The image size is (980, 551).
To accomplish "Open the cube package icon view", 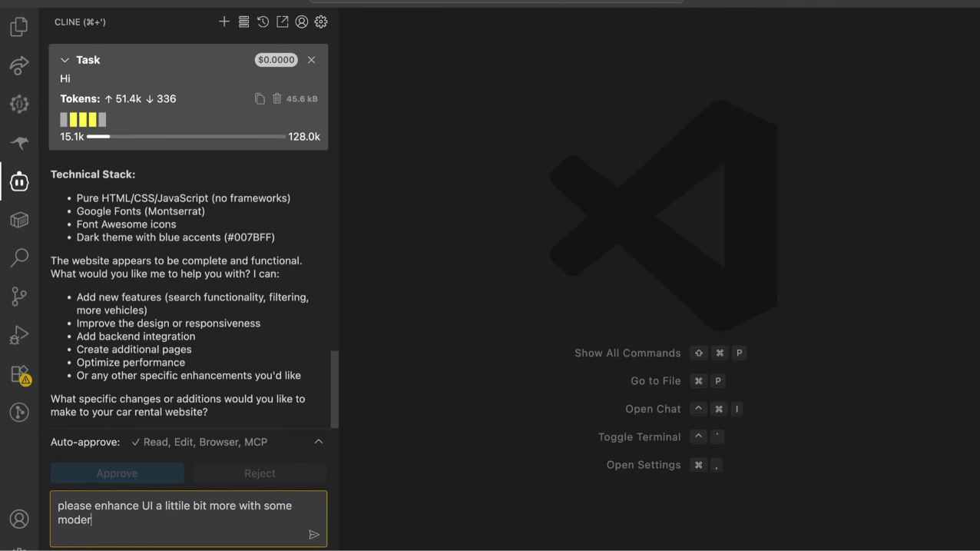I will point(19,220).
